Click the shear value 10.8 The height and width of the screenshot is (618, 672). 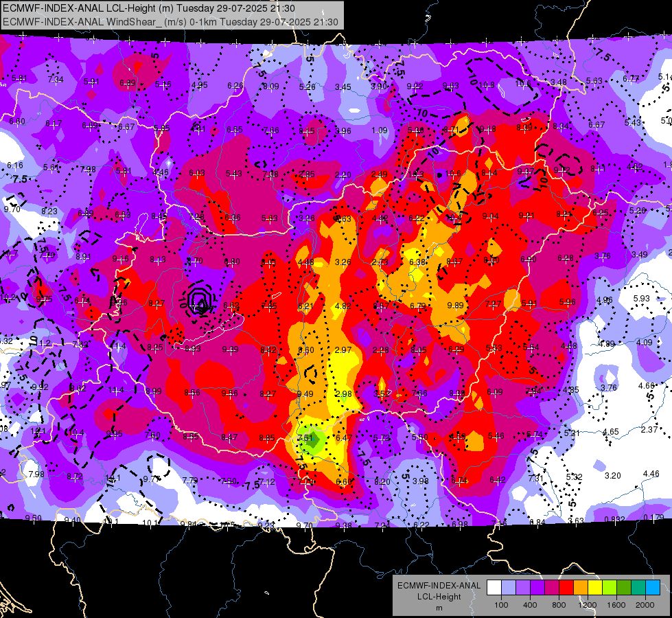[x=487, y=85]
